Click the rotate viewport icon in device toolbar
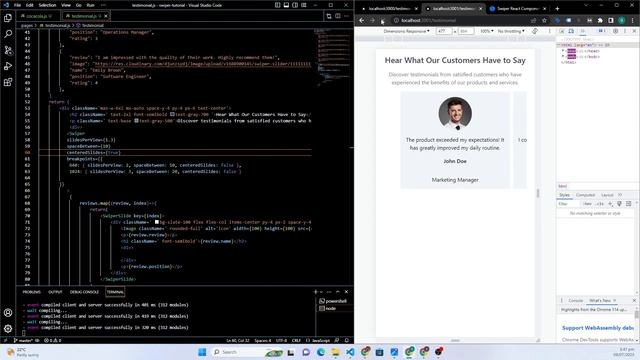The width and height of the screenshot is (640, 360). 535,31
